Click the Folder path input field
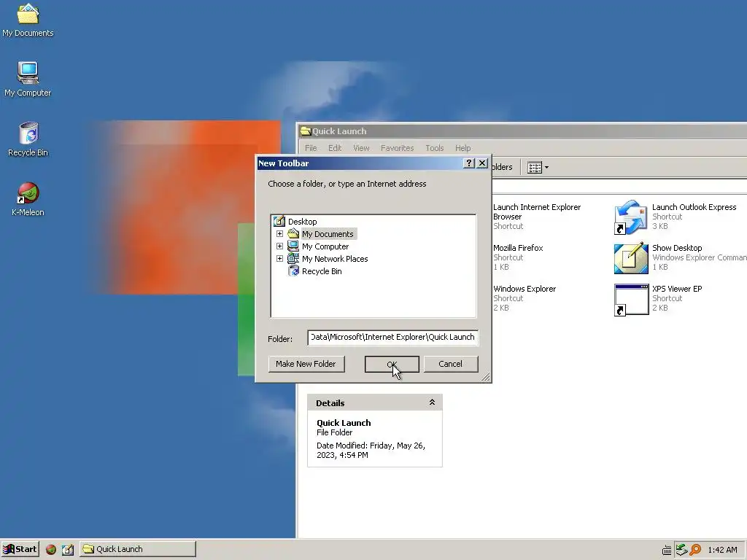The image size is (747, 560). (392, 337)
